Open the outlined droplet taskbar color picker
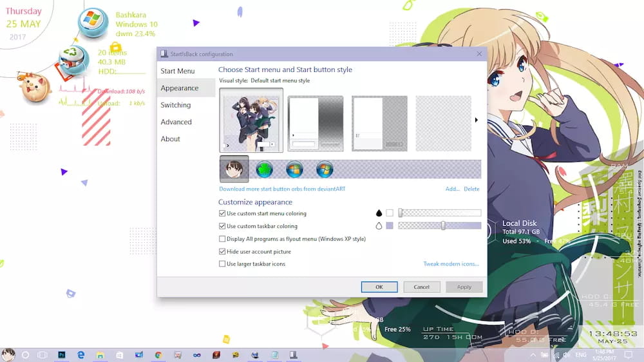644x362 pixels. pyautogui.click(x=379, y=225)
